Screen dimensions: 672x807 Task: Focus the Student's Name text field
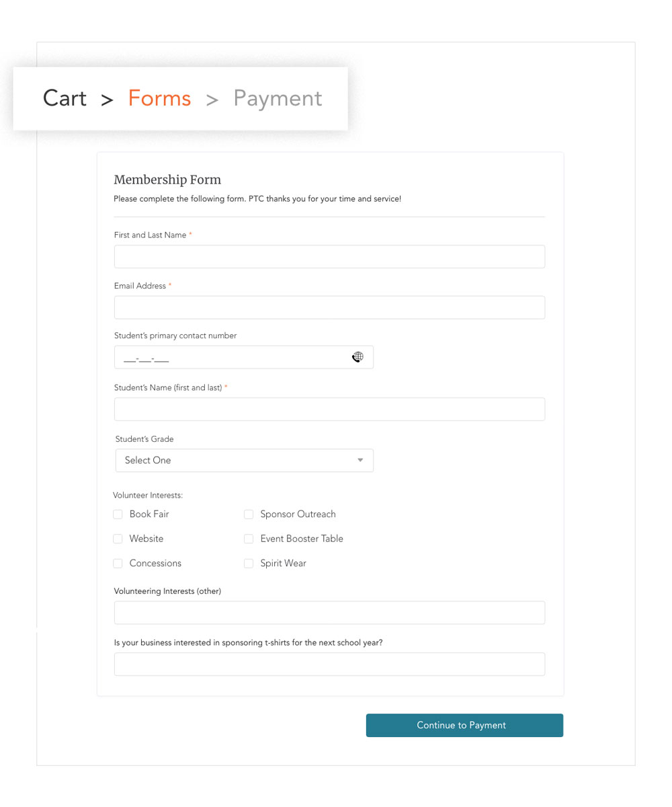pos(329,410)
